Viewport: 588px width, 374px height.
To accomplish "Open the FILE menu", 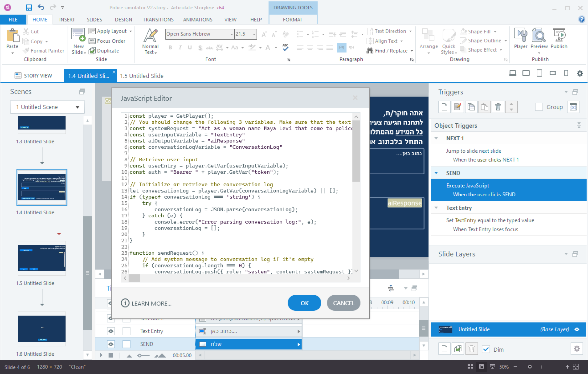I will point(13,20).
